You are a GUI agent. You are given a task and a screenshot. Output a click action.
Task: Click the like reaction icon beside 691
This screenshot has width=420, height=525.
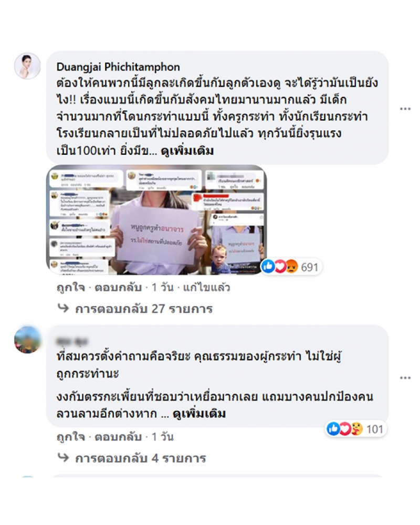pos(268,267)
